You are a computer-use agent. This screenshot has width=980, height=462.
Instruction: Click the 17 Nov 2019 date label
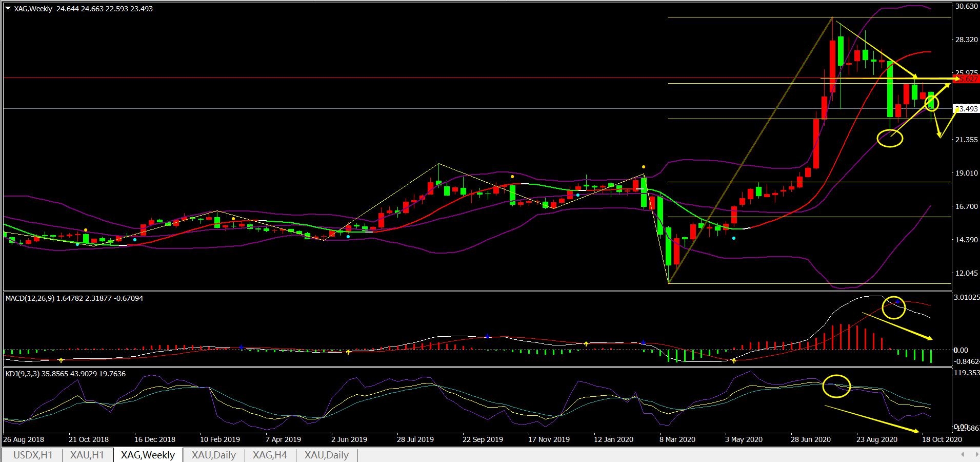(549, 439)
